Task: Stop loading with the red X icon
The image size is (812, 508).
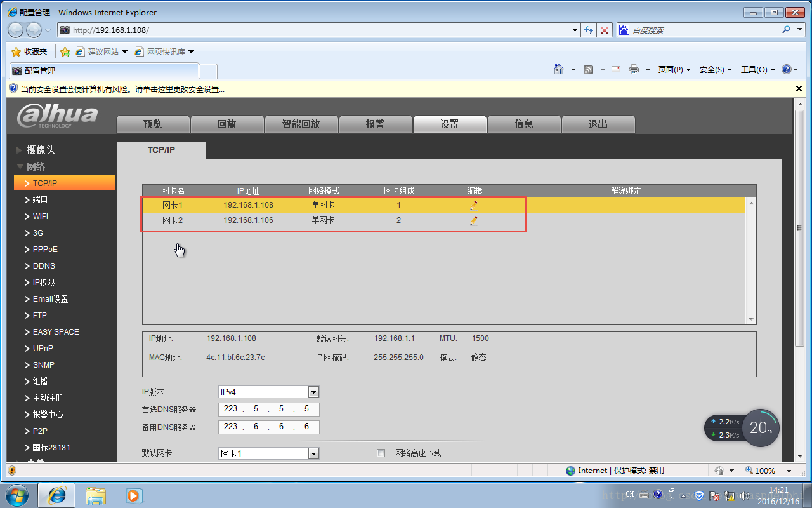Action: click(605, 30)
